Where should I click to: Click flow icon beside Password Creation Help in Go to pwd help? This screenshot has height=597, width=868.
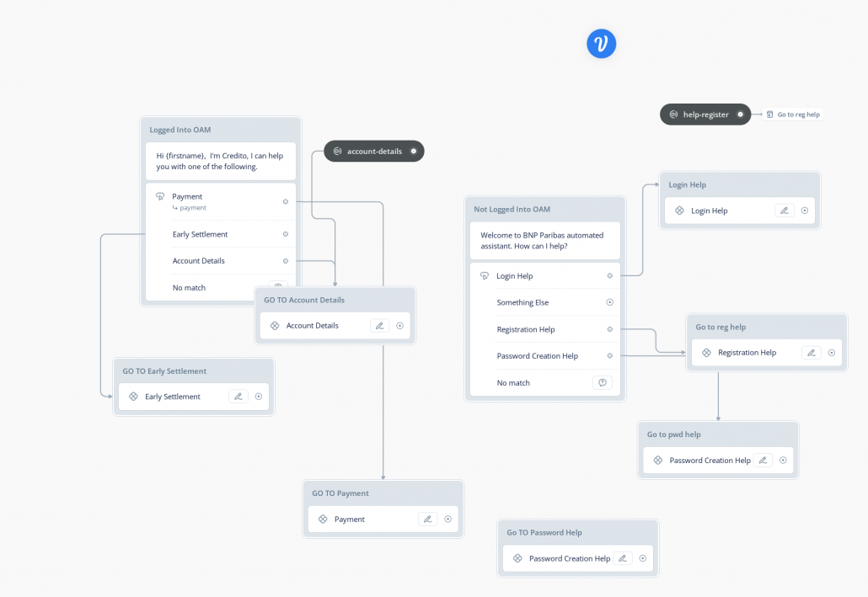coord(657,461)
